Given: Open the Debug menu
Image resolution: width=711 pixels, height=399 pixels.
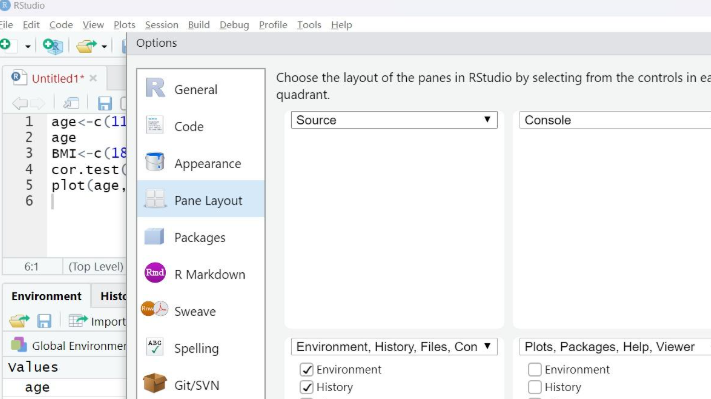Looking at the screenshot, I should click(234, 25).
